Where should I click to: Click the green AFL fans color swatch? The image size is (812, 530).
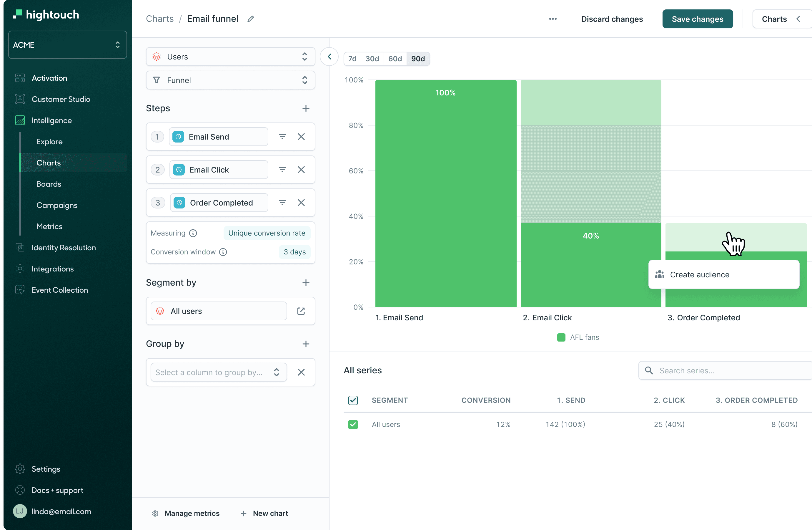pos(561,337)
